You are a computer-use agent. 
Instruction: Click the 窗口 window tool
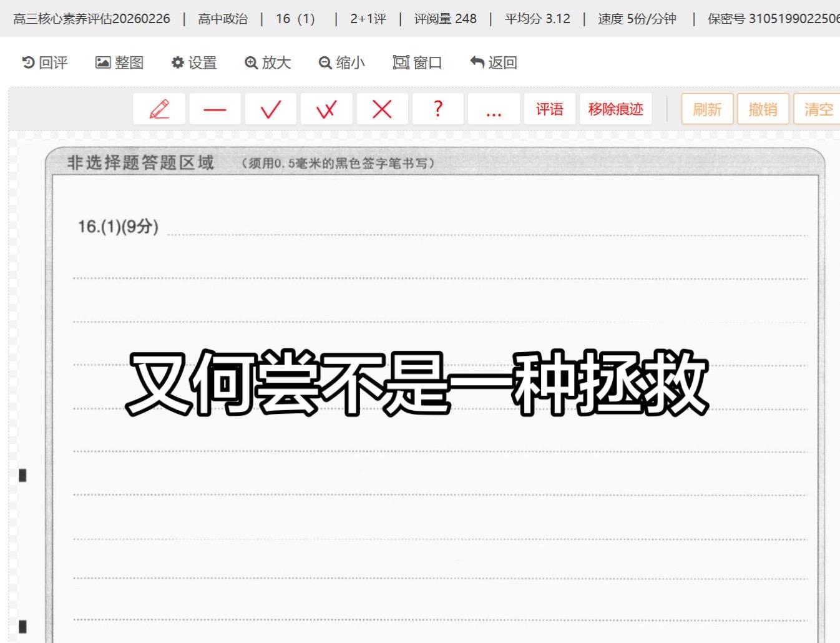point(417,62)
